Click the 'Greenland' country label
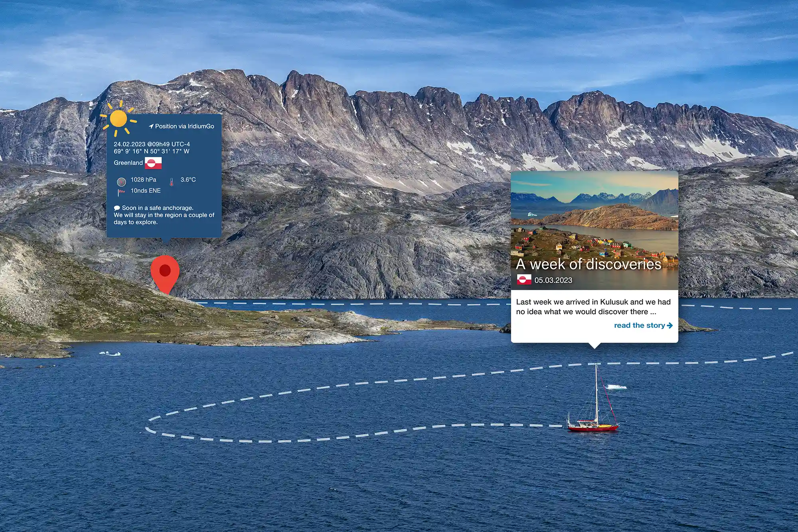This screenshot has height=532, width=798. (x=128, y=163)
